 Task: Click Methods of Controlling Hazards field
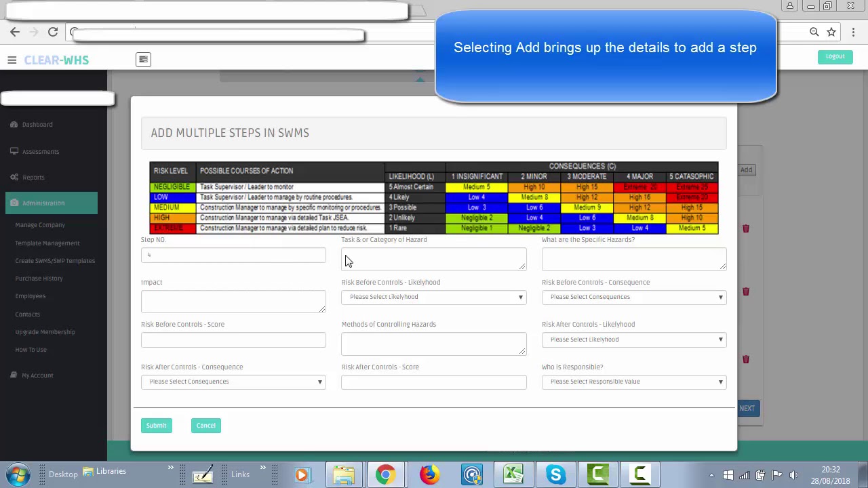pyautogui.click(x=434, y=344)
